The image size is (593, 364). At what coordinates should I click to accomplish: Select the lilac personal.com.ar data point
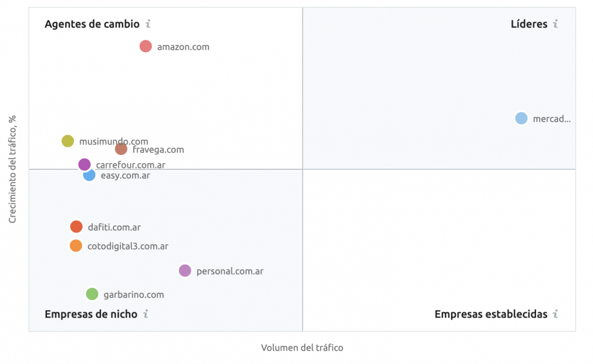coord(185,271)
